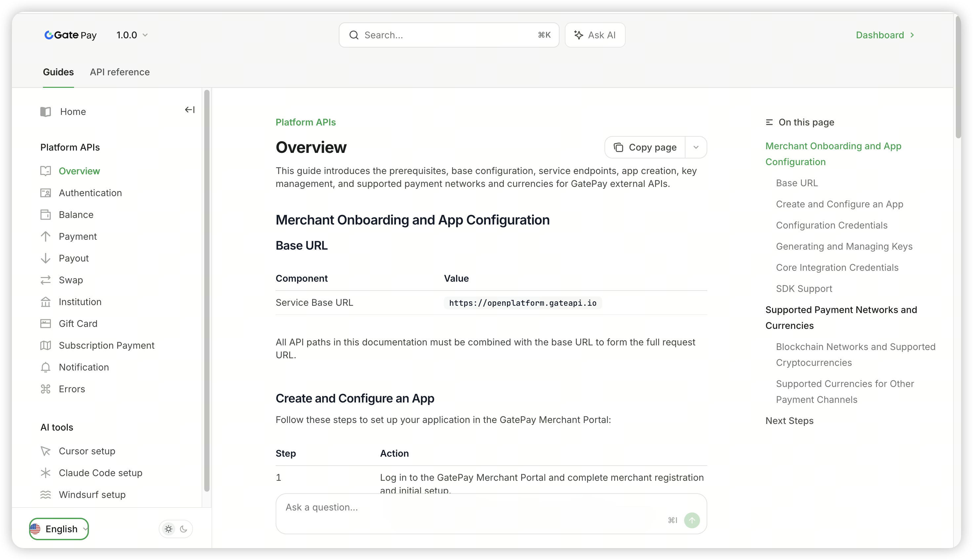Expand the Copy page options chevron
Screen dimensions: 973x560
pyautogui.click(x=696, y=147)
